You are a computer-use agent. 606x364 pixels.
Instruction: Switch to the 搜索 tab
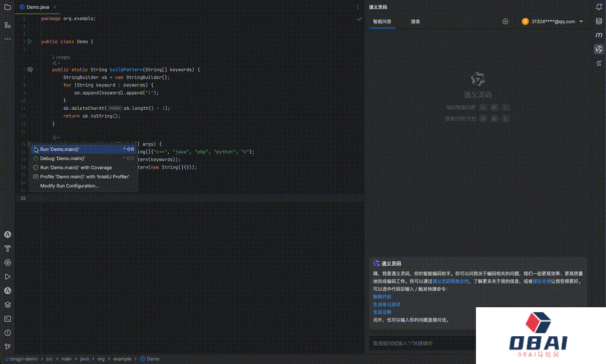(415, 21)
